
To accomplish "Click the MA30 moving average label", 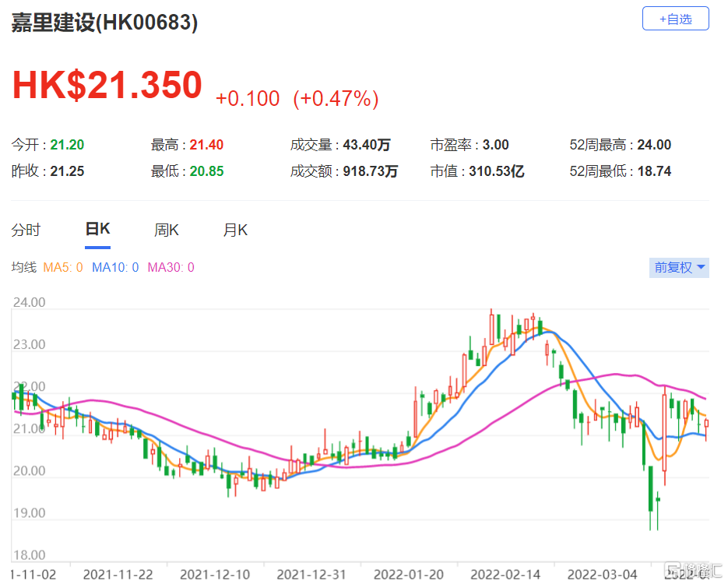I will click(171, 267).
